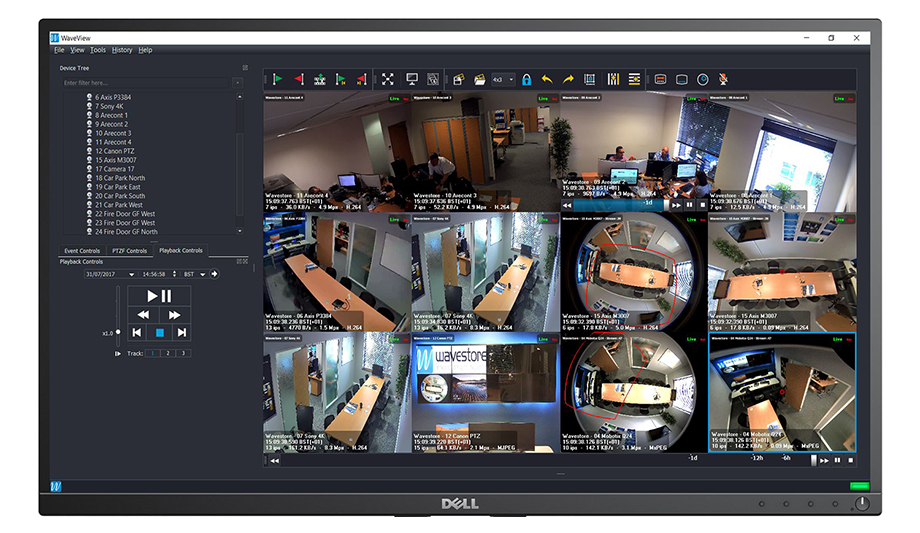Toggle the muted microphone icon
Viewport: 920px width, 533px height.
pyautogui.click(x=723, y=79)
